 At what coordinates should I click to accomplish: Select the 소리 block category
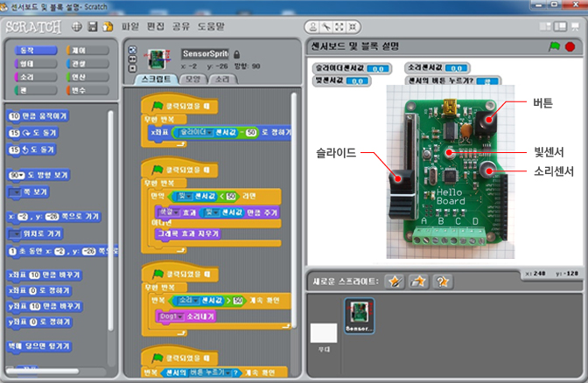pyautogui.click(x=36, y=77)
